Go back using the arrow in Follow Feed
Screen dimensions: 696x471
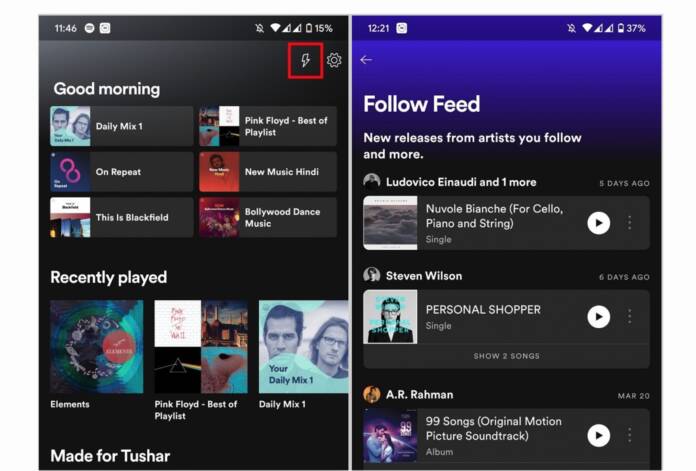(366, 59)
